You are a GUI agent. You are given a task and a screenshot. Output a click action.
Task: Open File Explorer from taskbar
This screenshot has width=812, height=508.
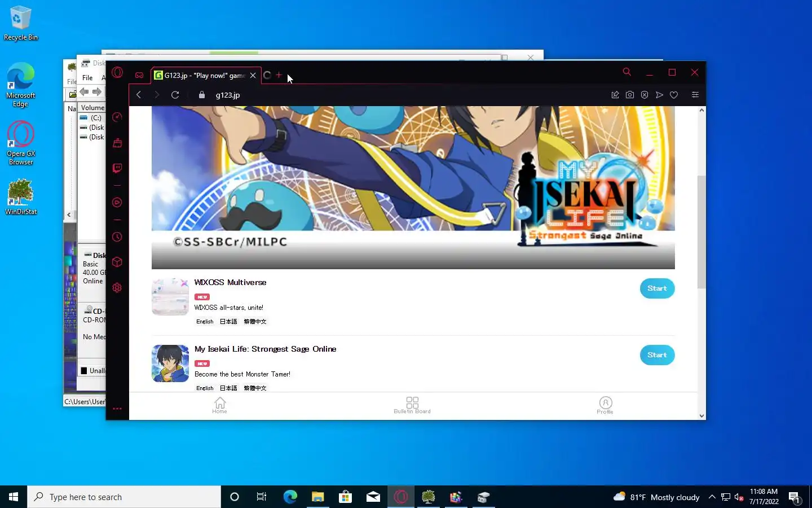click(318, 497)
